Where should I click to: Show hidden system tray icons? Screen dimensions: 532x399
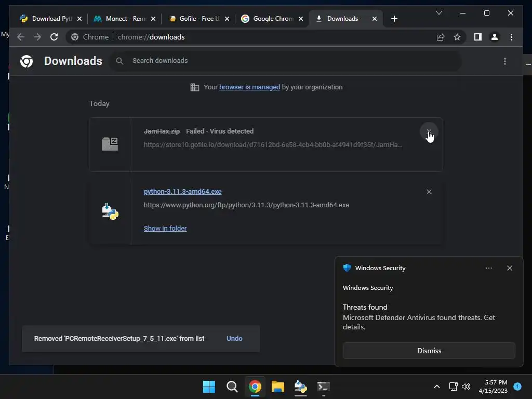pos(436,387)
